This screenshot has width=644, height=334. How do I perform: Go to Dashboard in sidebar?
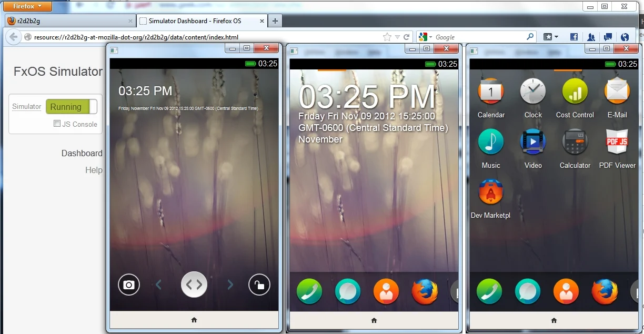pyautogui.click(x=82, y=153)
